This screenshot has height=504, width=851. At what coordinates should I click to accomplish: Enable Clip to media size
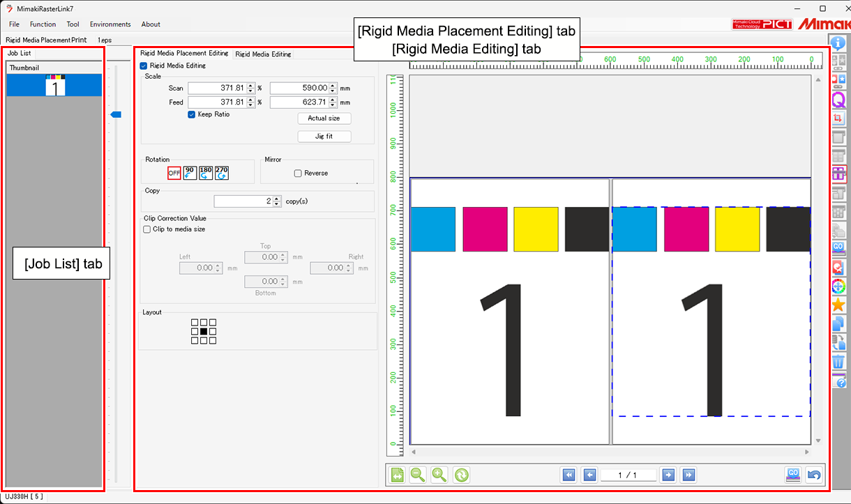(x=146, y=229)
